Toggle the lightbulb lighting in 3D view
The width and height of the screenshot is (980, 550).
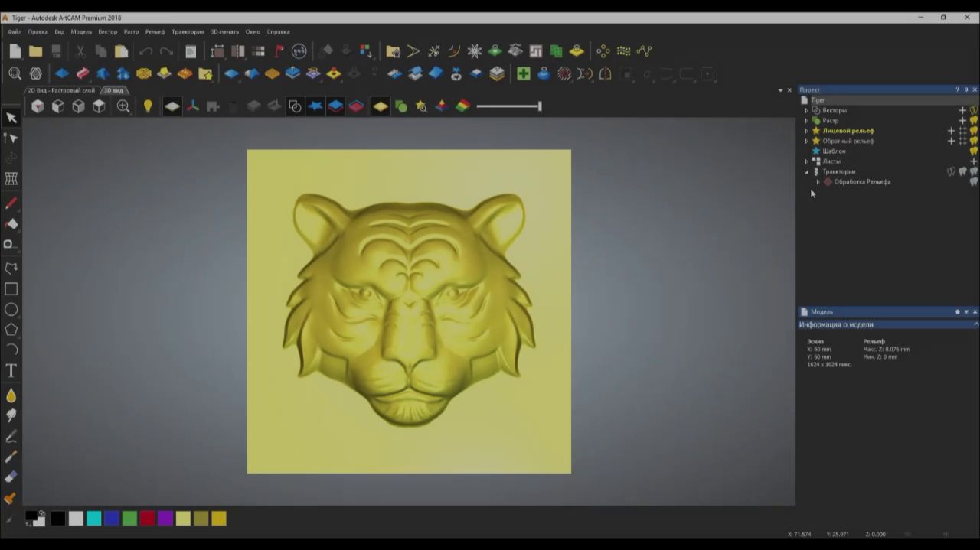tap(148, 106)
